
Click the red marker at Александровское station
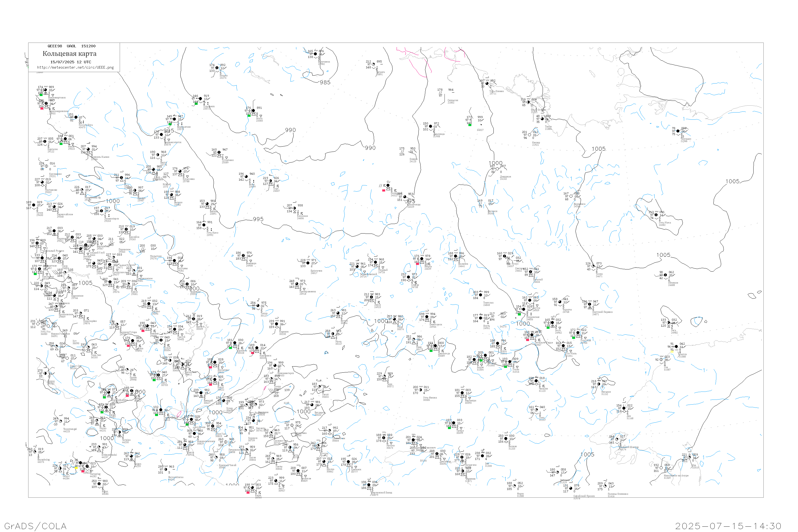pyautogui.click(x=42, y=109)
